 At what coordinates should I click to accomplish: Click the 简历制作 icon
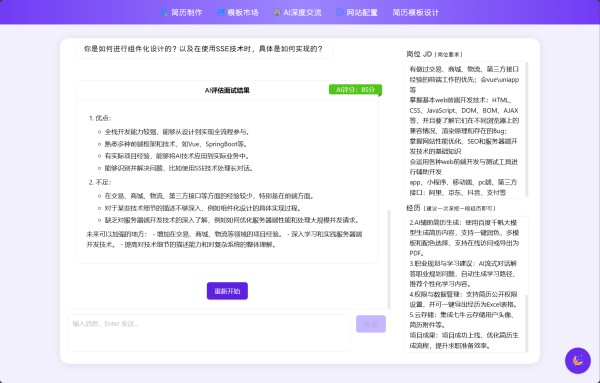[x=164, y=12]
